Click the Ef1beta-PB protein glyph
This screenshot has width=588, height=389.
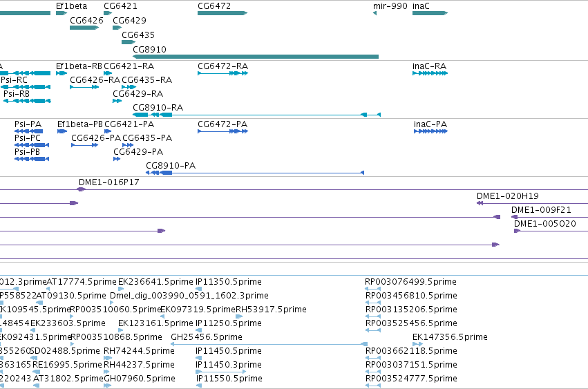[x=62, y=131]
